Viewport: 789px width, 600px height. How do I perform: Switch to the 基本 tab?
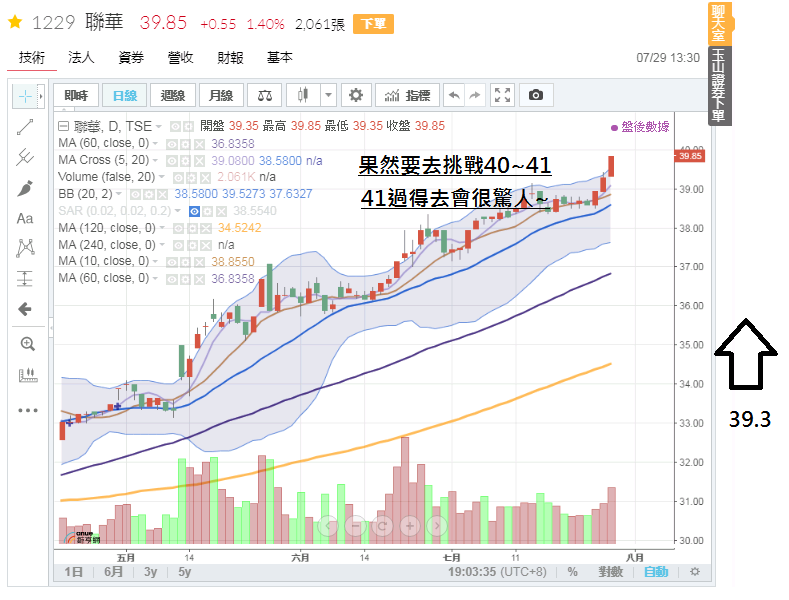click(280, 58)
